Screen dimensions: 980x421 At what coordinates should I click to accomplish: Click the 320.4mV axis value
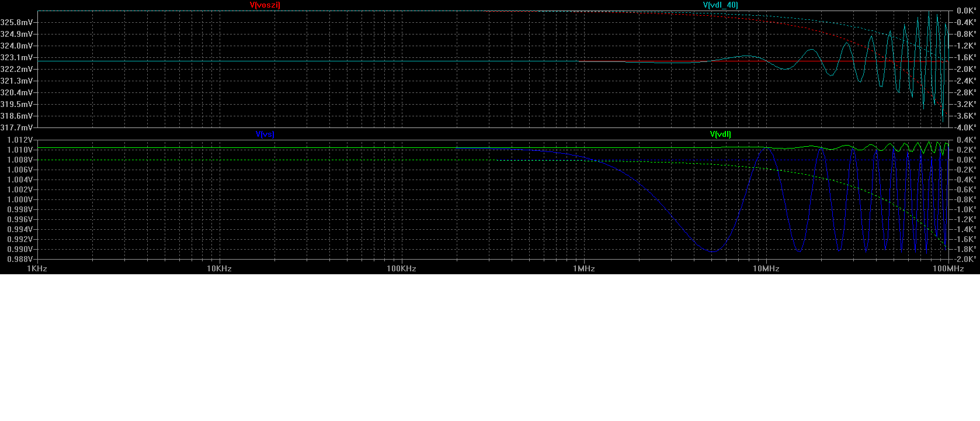pyautogui.click(x=16, y=92)
